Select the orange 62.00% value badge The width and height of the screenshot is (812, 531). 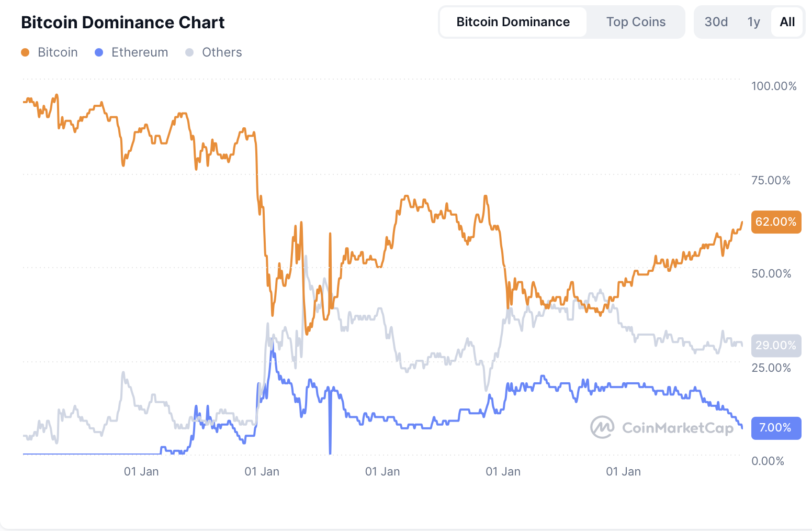pos(776,222)
